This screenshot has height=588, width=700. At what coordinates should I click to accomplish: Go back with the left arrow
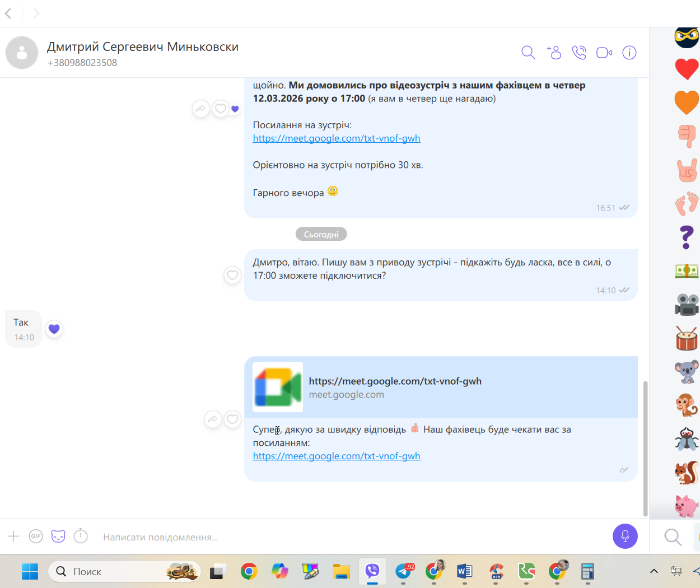[8, 13]
